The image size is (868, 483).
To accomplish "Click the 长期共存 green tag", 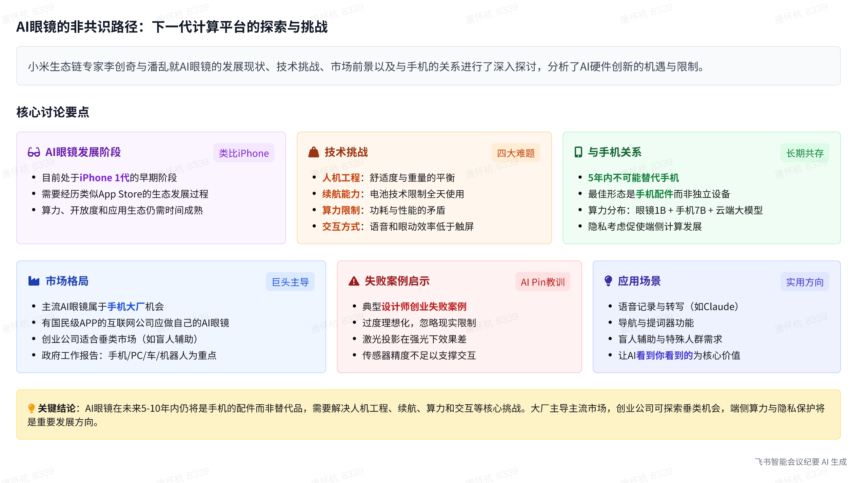I will pyautogui.click(x=805, y=153).
